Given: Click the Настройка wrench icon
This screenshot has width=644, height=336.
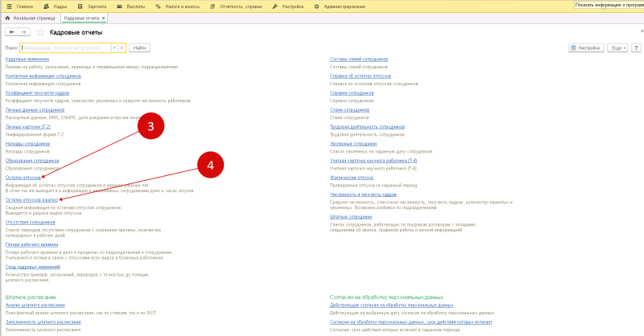Looking at the screenshot, I should pos(275,6).
